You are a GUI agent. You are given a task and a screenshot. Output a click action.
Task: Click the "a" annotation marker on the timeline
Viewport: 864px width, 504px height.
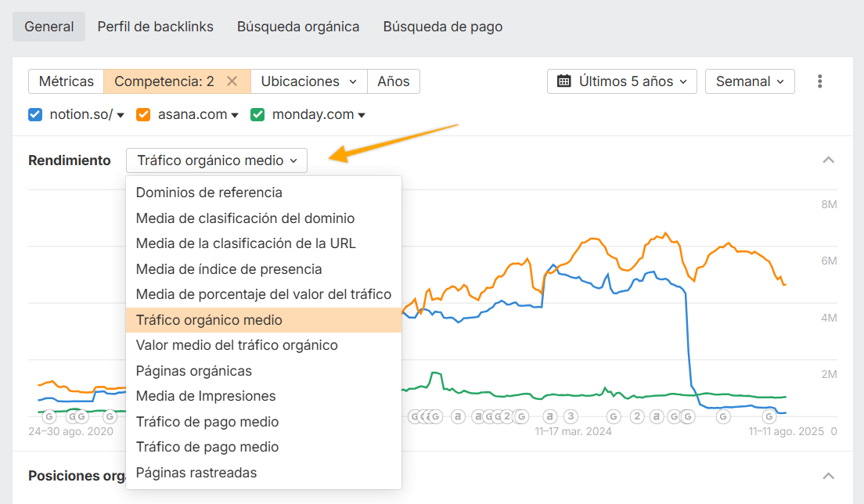pos(458,416)
